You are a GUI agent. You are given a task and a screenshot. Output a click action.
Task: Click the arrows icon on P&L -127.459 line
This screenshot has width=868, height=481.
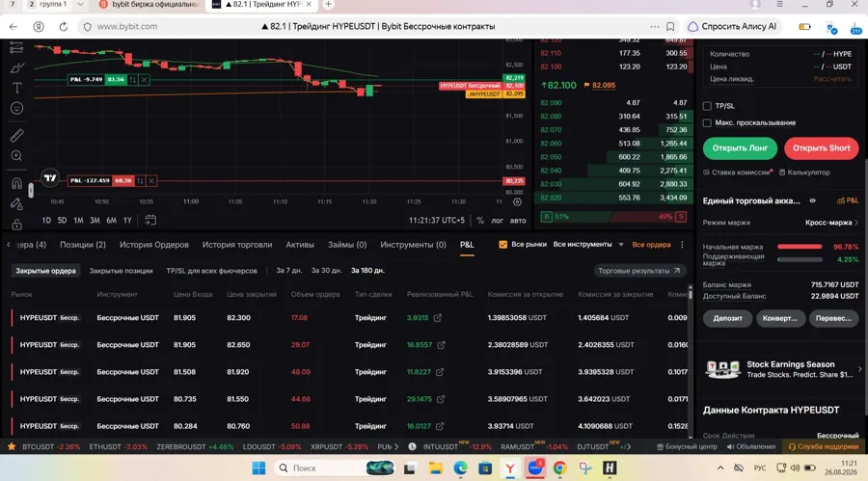[140, 180]
